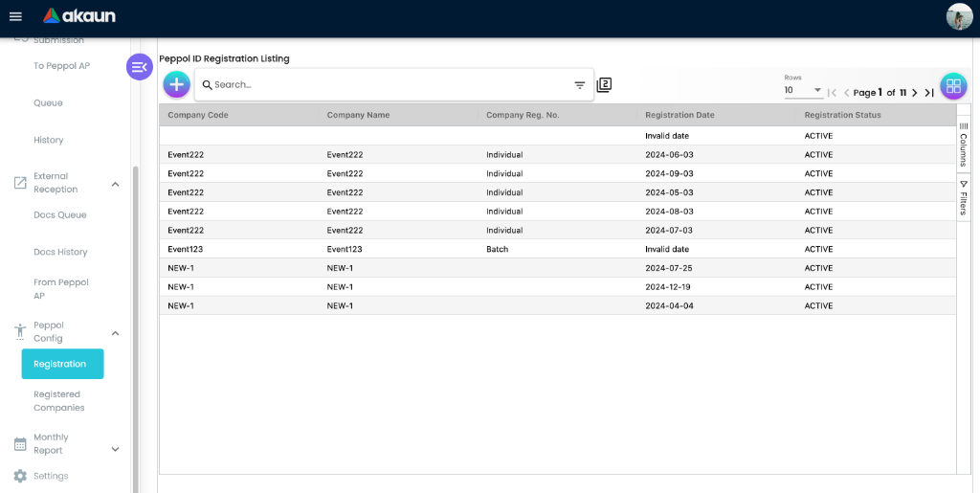Image resolution: width=980 pixels, height=493 pixels.
Task: Click the Peppol ID Registration Listing title
Action: click(x=224, y=58)
